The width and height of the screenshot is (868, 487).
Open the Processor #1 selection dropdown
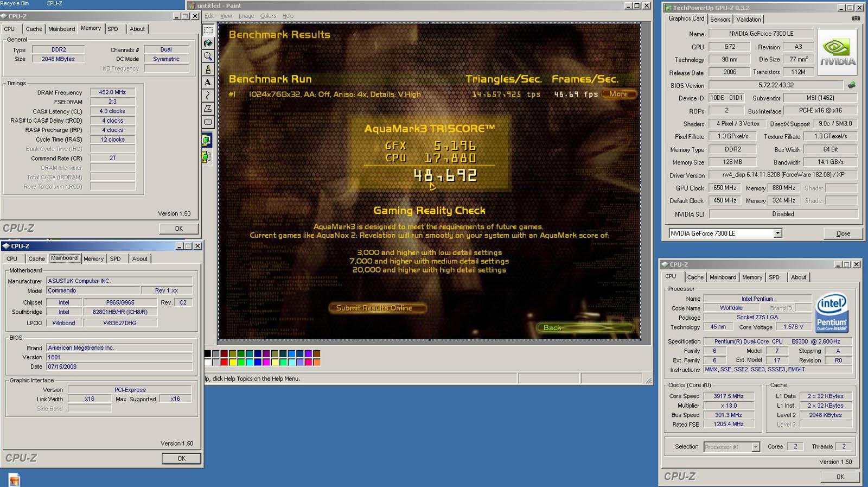(x=755, y=447)
